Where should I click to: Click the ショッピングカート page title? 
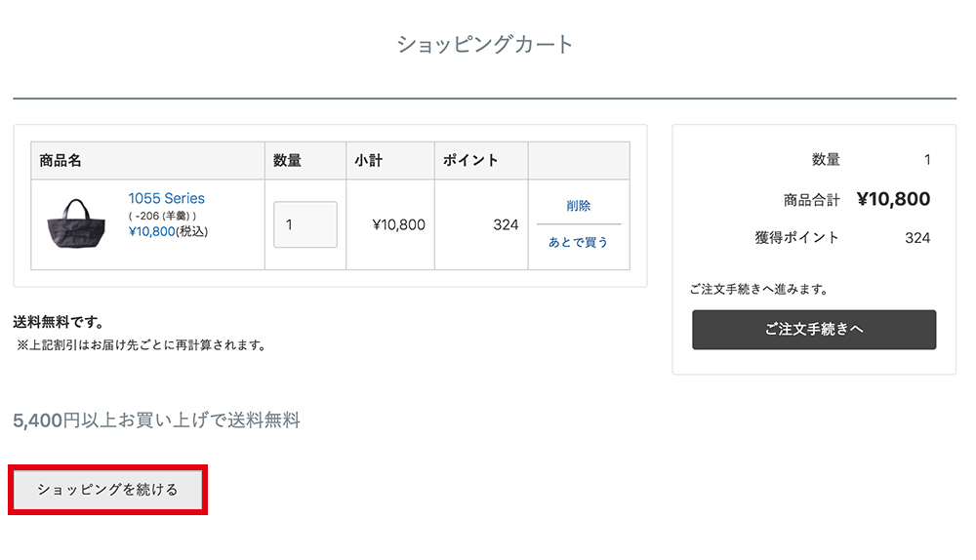[x=485, y=44]
